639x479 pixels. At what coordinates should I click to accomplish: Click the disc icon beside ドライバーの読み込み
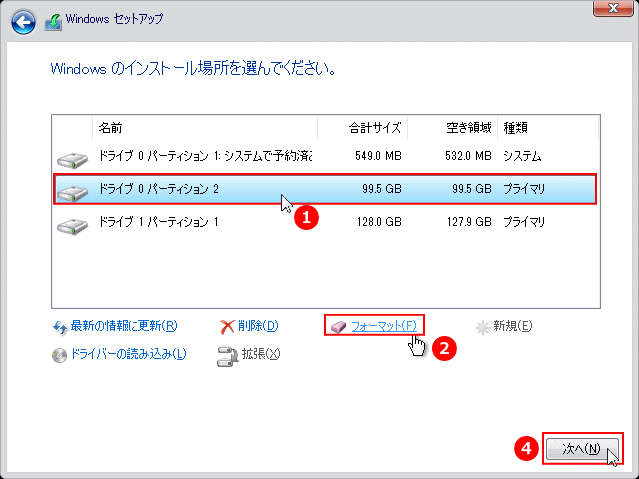pos(59,355)
